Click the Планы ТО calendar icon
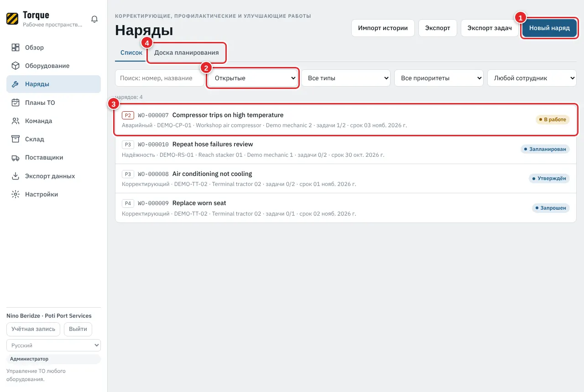The height and width of the screenshot is (392, 584). click(16, 103)
